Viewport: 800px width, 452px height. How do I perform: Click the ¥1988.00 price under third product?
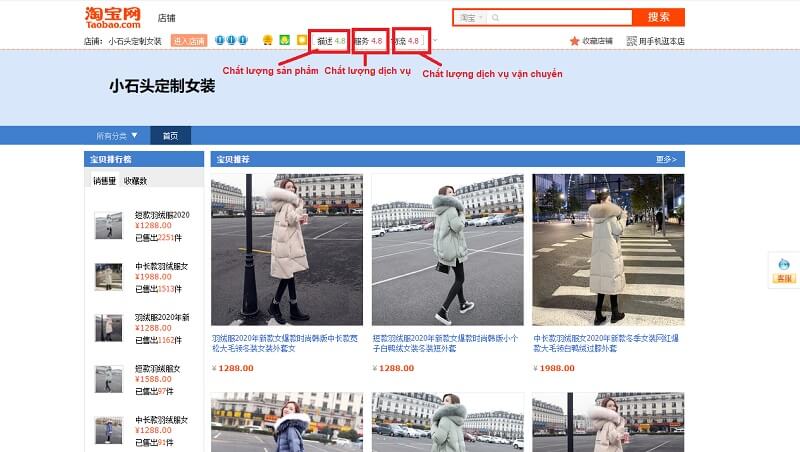pyautogui.click(x=554, y=368)
